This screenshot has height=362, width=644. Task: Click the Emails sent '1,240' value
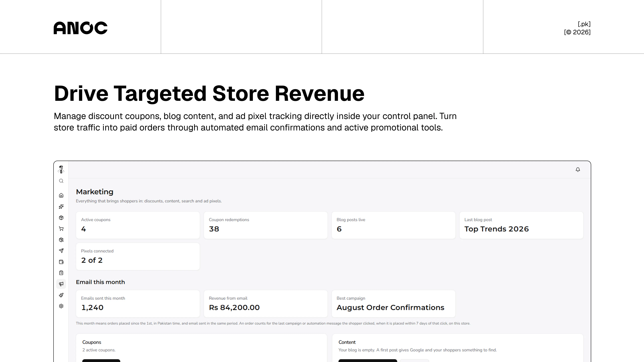(92, 308)
